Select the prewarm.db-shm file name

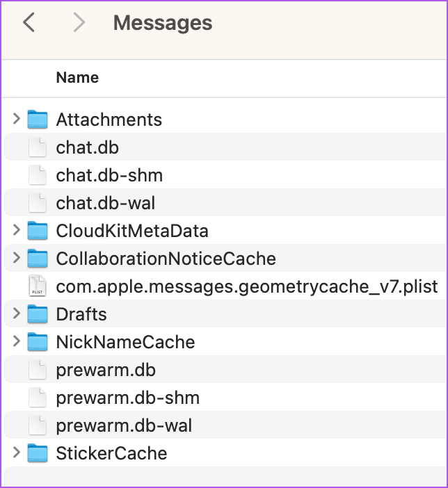coord(127,398)
